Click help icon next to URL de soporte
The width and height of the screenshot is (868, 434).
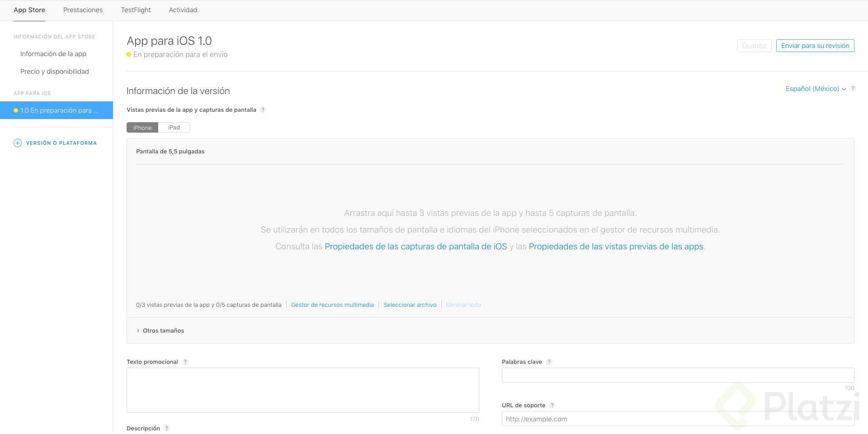pyautogui.click(x=552, y=405)
